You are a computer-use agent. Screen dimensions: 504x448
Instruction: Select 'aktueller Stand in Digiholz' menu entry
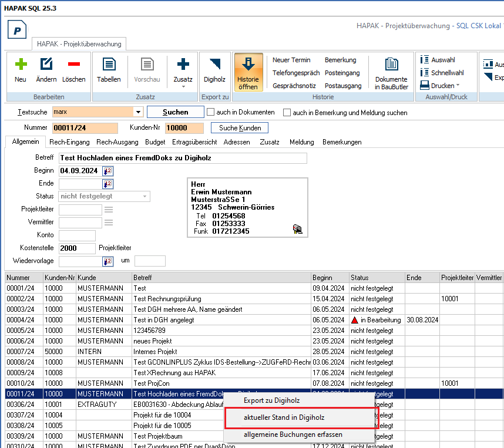point(284,417)
